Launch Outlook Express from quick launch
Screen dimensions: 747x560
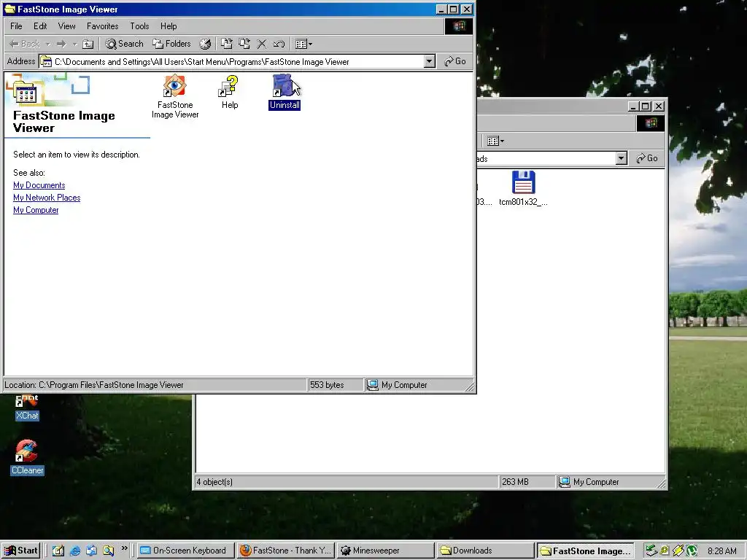coord(91,551)
